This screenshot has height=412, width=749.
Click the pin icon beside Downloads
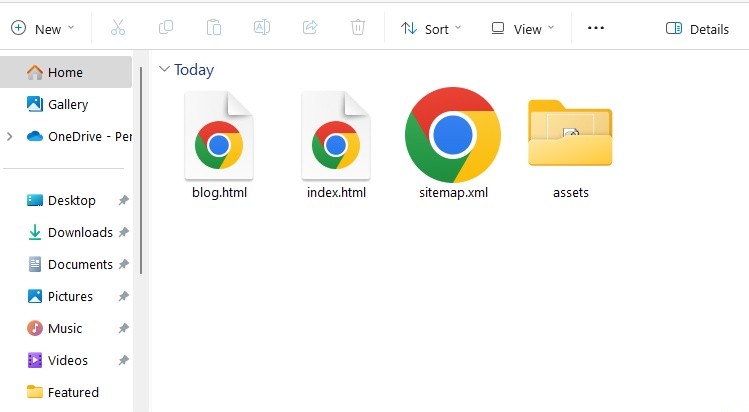pos(123,232)
